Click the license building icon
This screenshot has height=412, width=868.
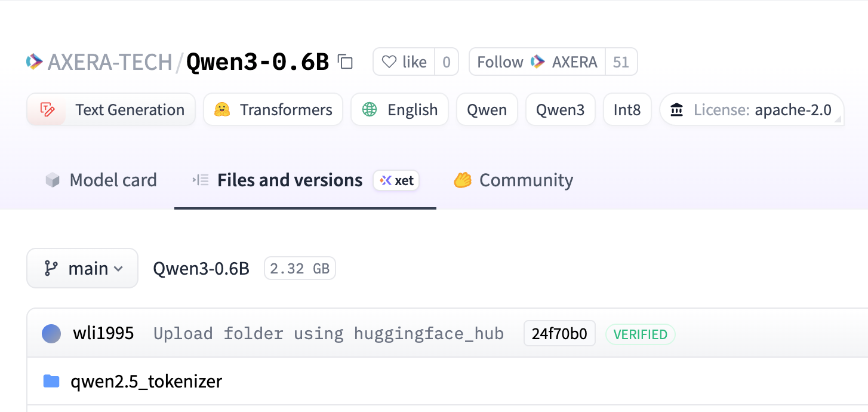click(677, 110)
